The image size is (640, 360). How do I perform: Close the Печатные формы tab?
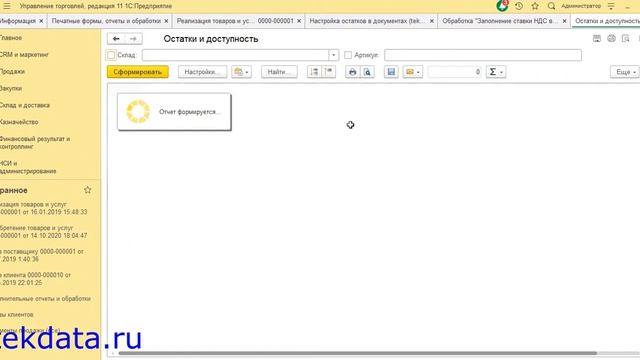[166, 21]
